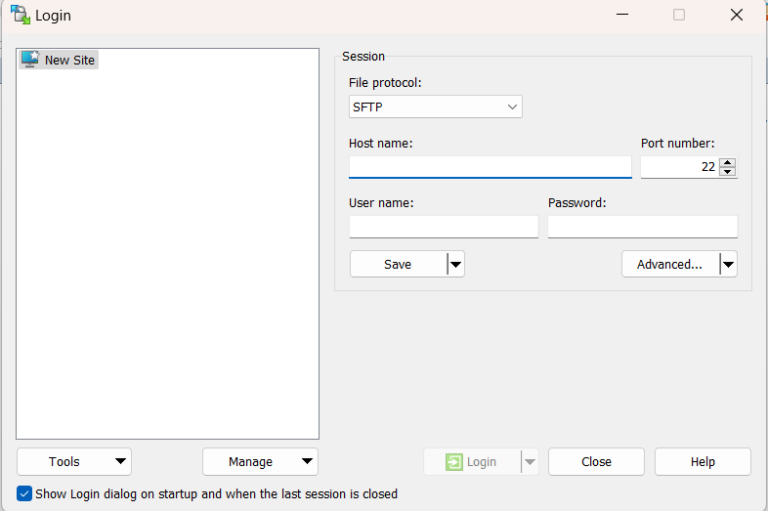Open Advanced site settings

click(x=670, y=264)
